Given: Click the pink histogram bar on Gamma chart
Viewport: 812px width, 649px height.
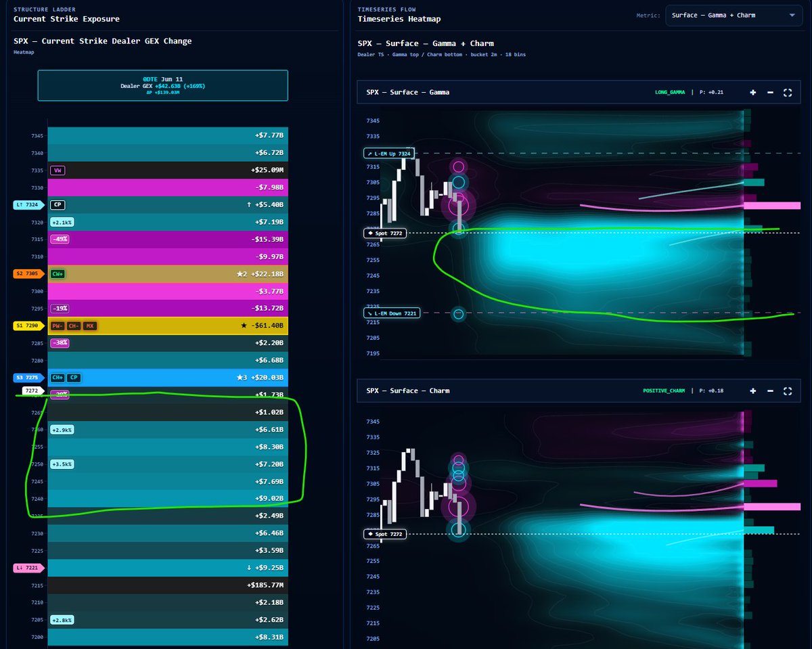Looking at the screenshot, I should tap(772, 205).
